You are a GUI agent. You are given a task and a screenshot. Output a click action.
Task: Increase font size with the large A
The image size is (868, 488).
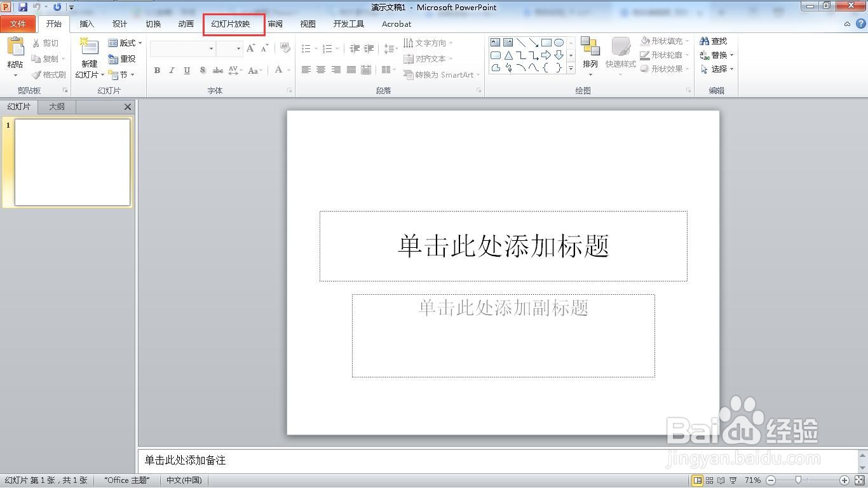coord(250,48)
